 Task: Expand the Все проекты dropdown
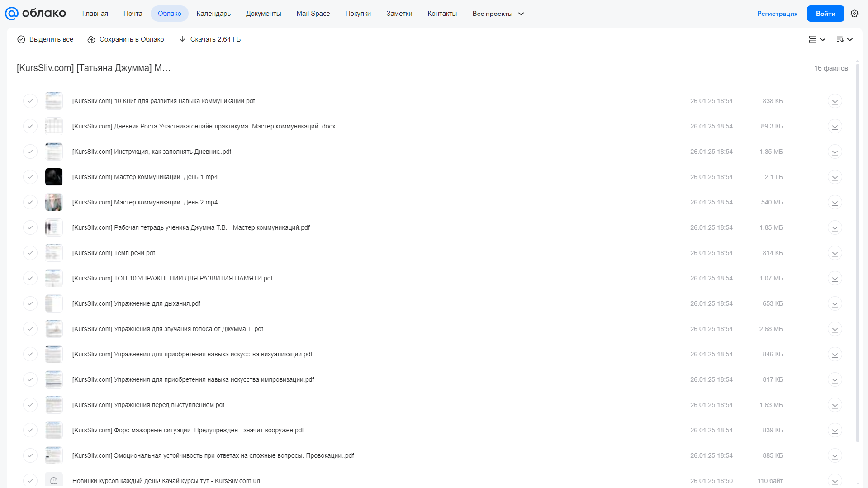[x=498, y=14]
